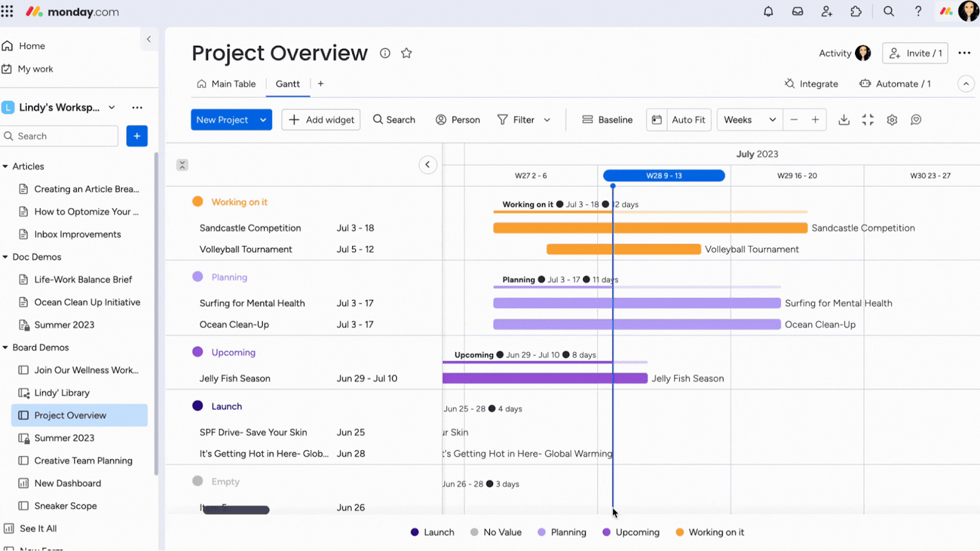Image resolution: width=980 pixels, height=551 pixels.
Task: Star the Project Overview board as favorite
Action: pyautogui.click(x=407, y=53)
